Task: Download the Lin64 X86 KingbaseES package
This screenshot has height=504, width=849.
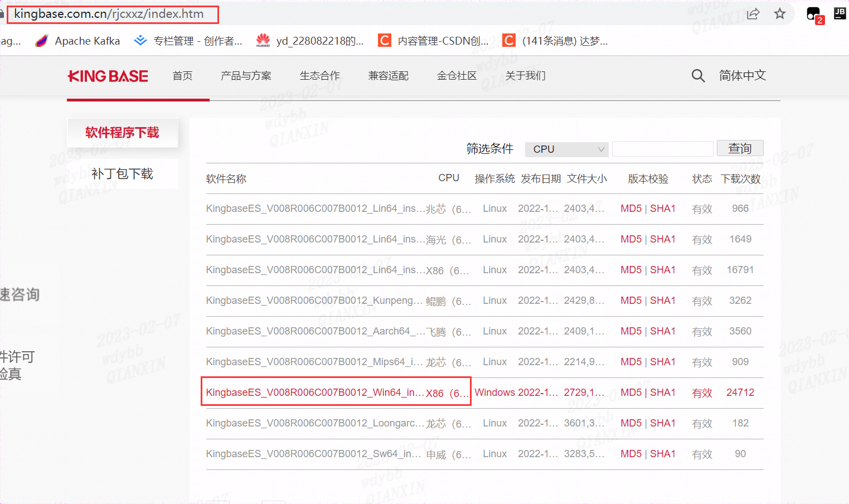Action: click(316, 270)
